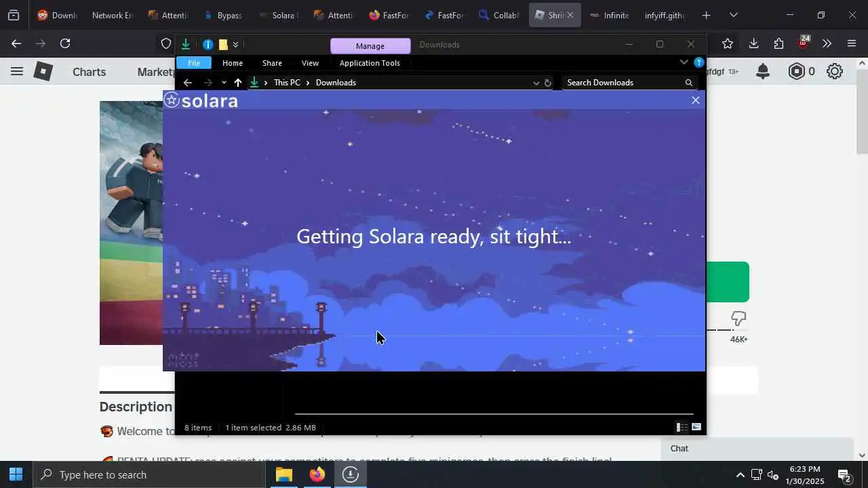Dislike the game with thumbs down

click(738, 319)
